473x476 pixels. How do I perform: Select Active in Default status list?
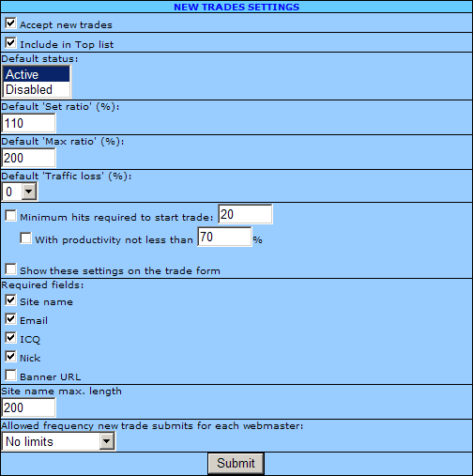point(37,74)
